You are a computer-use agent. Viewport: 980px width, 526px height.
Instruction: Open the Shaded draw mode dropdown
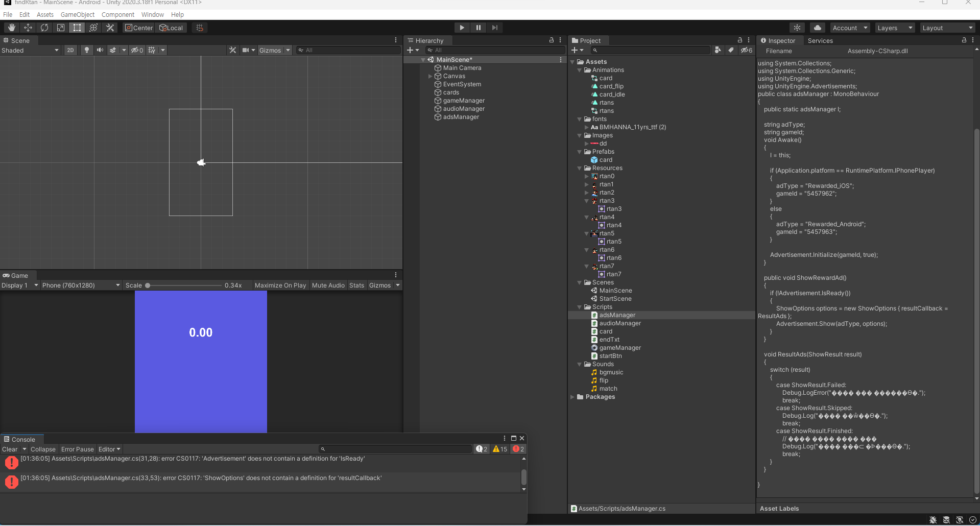pos(30,50)
